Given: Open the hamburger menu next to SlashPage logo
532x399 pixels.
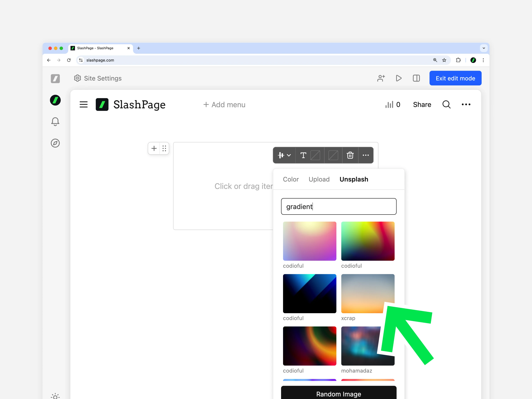Looking at the screenshot, I should point(84,104).
